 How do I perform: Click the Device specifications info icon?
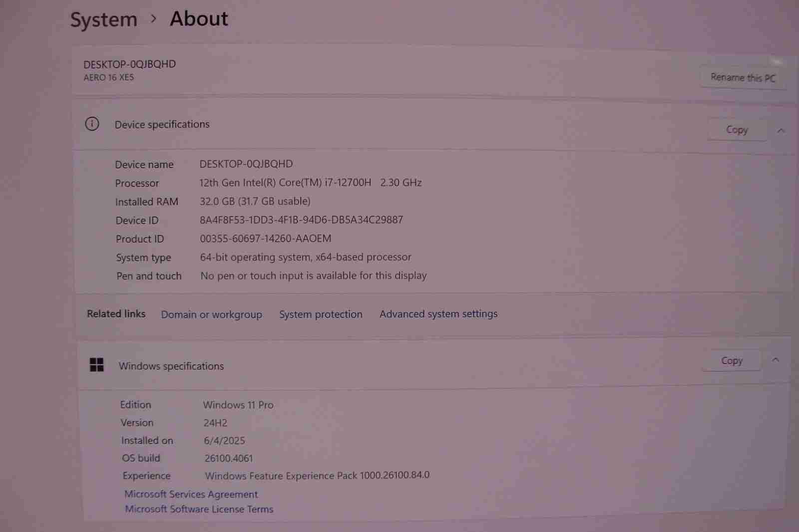tap(92, 124)
